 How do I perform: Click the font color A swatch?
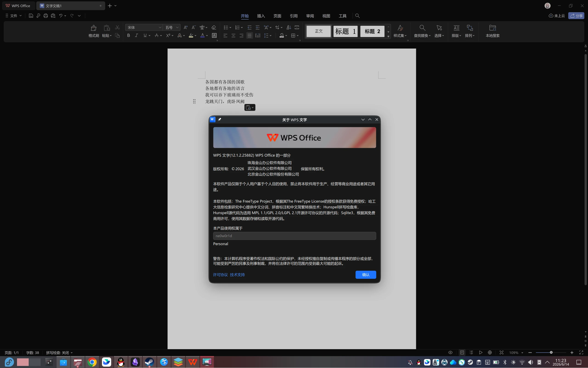tap(202, 35)
